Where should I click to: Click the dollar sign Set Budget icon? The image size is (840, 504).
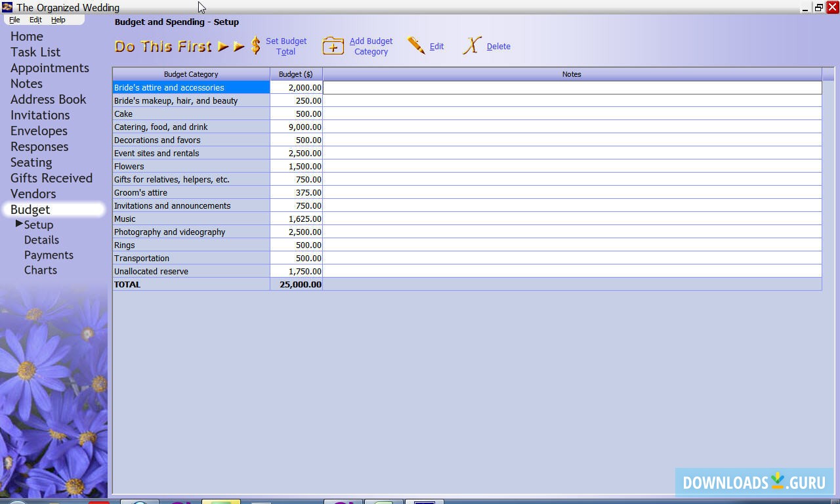click(256, 46)
